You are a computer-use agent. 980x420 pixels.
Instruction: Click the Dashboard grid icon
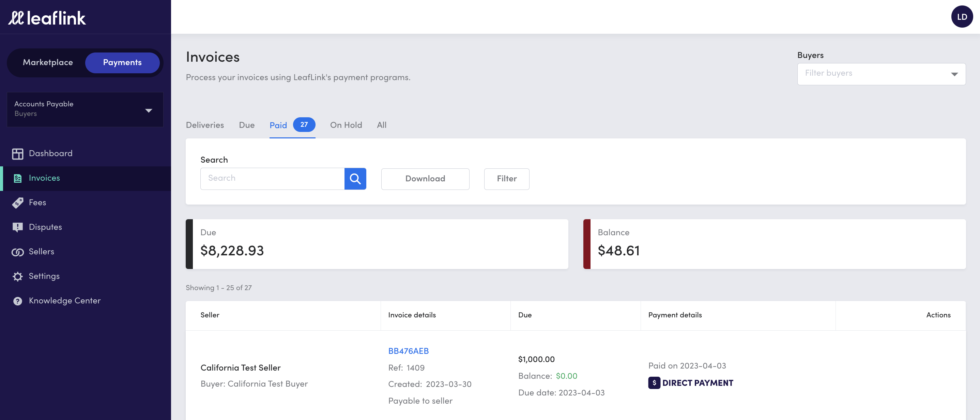point(17,153)
